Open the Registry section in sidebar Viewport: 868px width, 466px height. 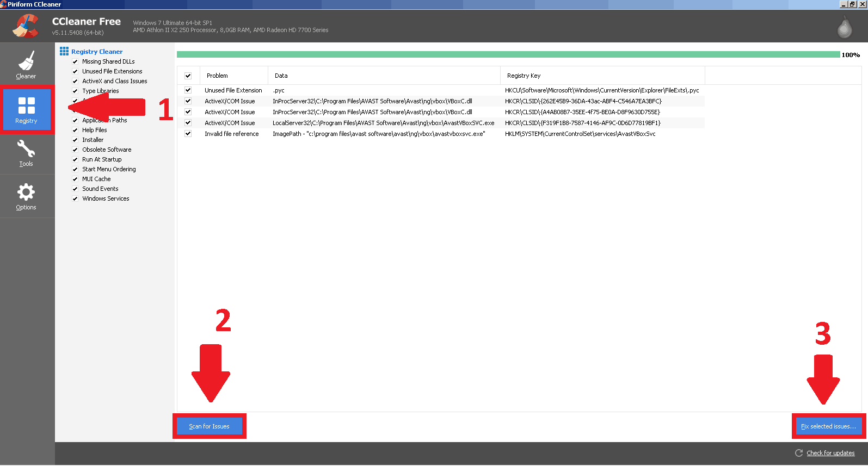coord(26,109)
